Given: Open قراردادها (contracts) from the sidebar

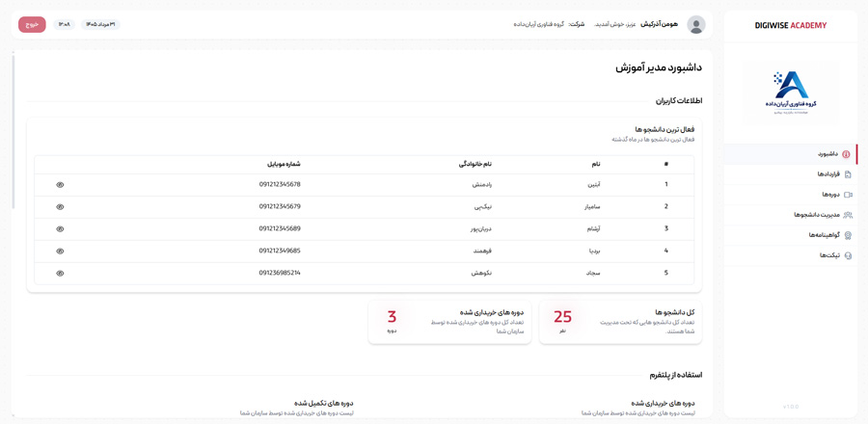Looking at the screenshot, I should pyautogui.click(x=791, y=174).
